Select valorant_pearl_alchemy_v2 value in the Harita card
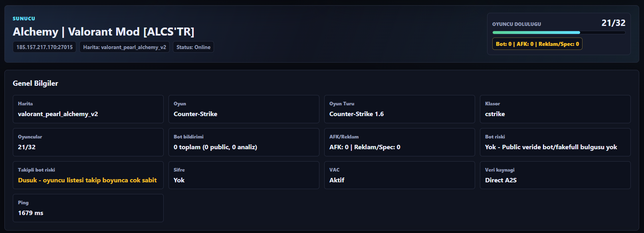This screenshot has height=233, width=644. [x=58, y=114]
